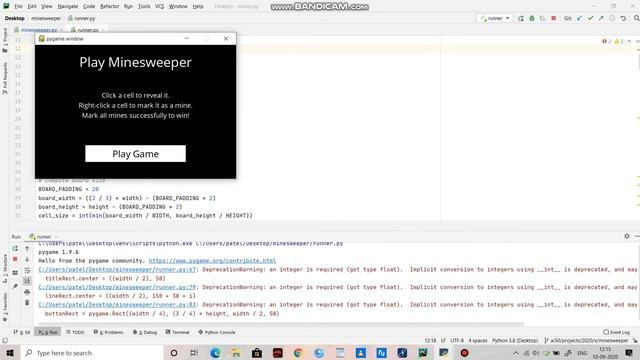Screen dimensions: 640x360
Task: Click red stop square in Run panel
Action: [15, 259]
